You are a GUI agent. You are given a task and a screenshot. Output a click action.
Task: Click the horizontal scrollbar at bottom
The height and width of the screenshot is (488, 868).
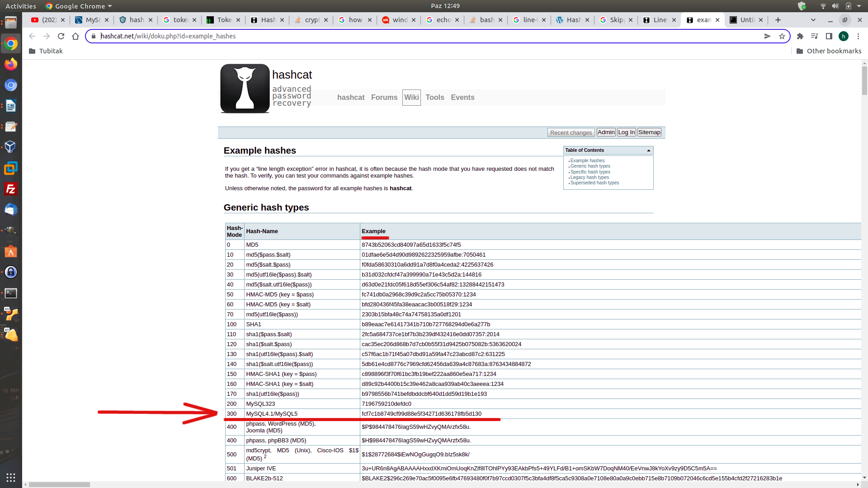[59, 484]
